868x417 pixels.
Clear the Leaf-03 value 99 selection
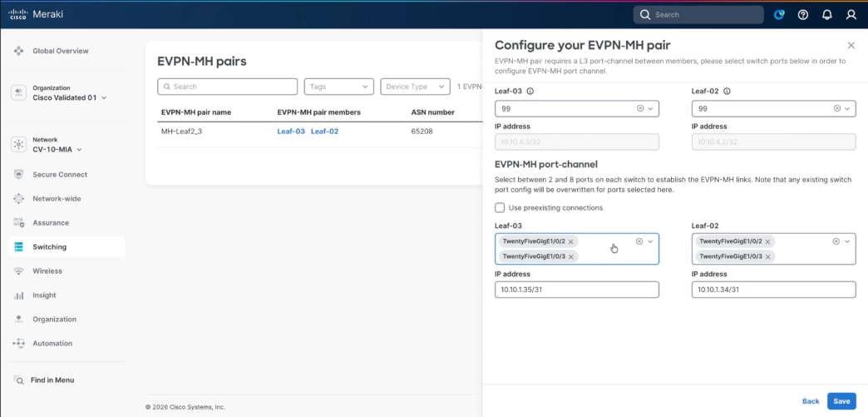(640, 109)
